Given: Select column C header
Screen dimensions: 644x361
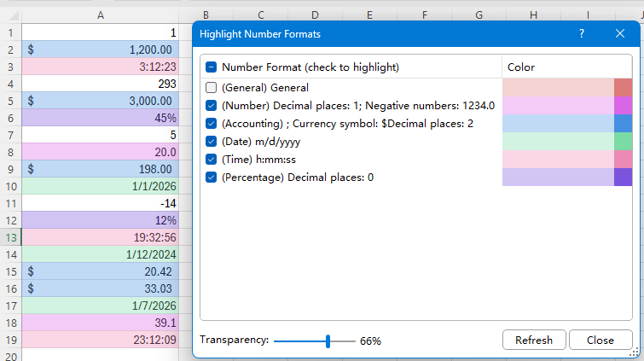Looking at the screenshot, I should [x=261, y=15].
